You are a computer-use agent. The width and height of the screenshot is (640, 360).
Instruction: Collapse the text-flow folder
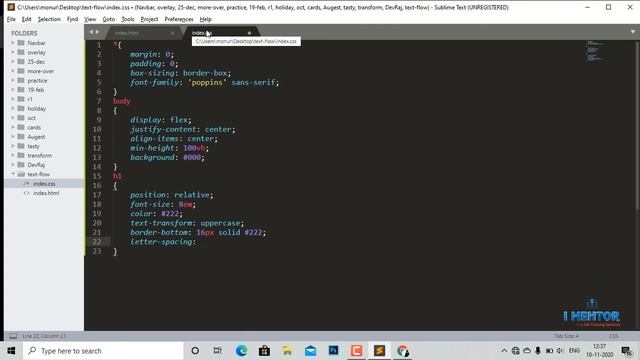pos(13,174)
